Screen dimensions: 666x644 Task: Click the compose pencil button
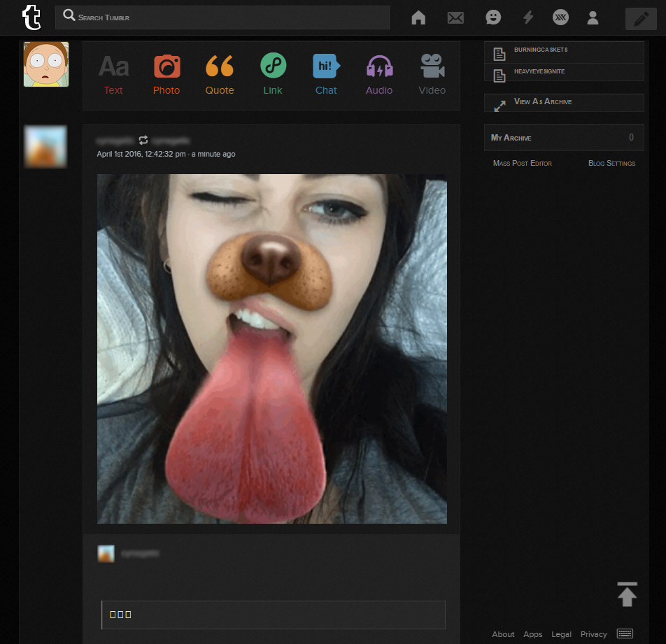pos(641,19)
